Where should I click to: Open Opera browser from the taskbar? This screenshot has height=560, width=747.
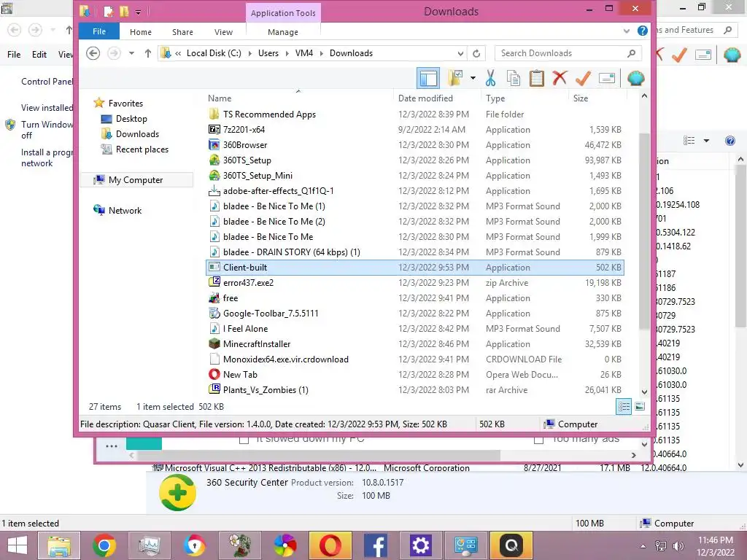[330, 545]
